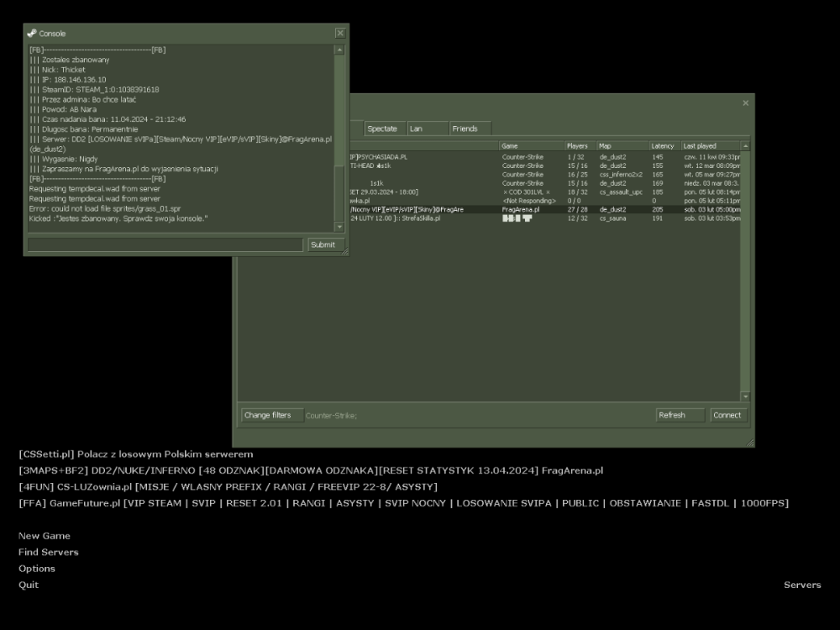Screen dimensions: 840x630
Task: Refresh the server list
Action: point(679,415)
